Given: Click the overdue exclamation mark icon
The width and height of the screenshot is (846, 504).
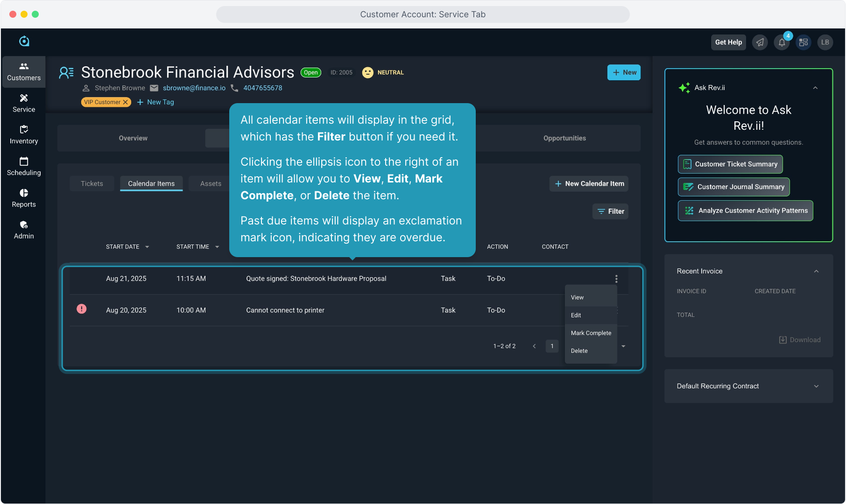Looking at the screenshot, I should 82,309.
